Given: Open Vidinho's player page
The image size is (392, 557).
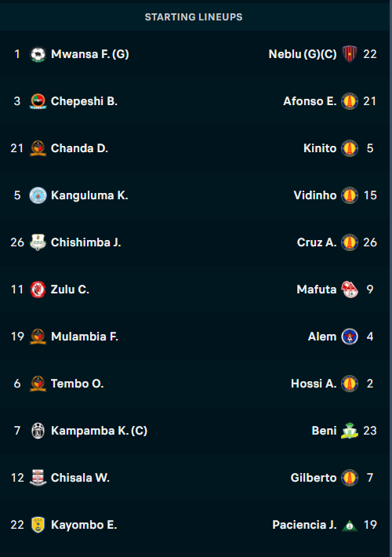Looking at the screenshot, I should pyautogui.click(x=315, y=195).
